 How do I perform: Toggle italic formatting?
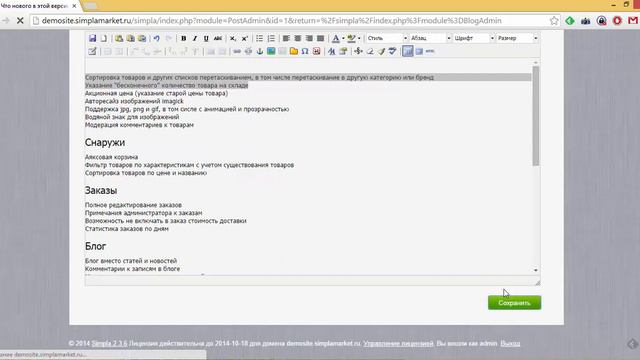(x=195, y=38)
